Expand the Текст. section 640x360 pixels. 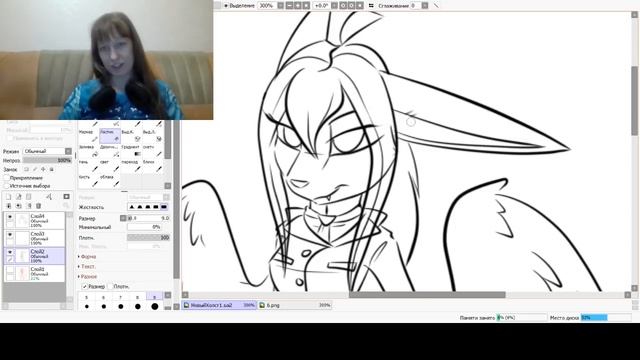tap(87, 267)
